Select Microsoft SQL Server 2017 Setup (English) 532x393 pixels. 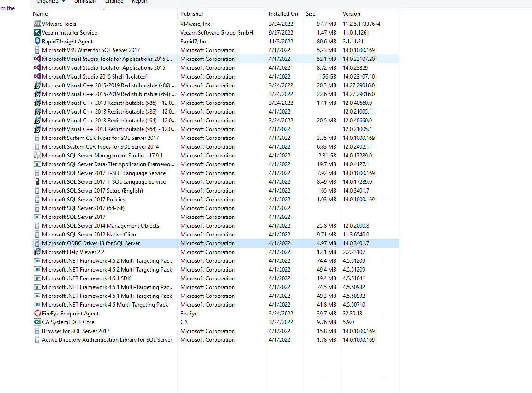tap(215, 191)
